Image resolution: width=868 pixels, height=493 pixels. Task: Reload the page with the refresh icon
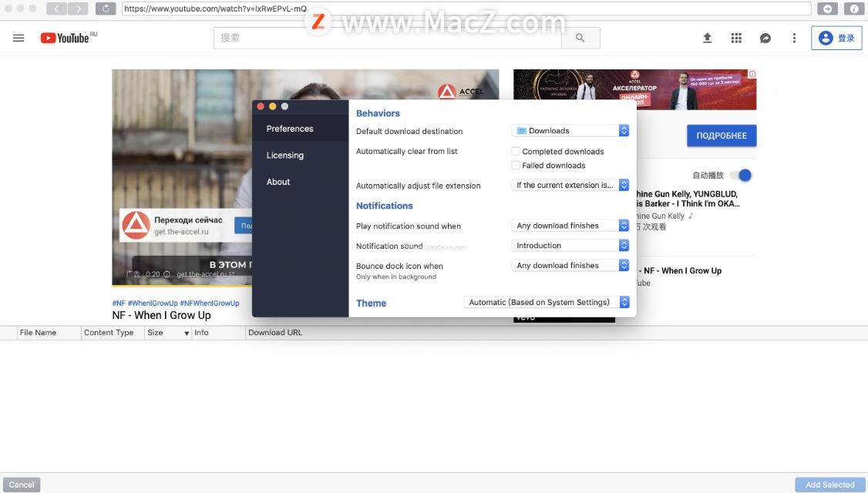106,8
